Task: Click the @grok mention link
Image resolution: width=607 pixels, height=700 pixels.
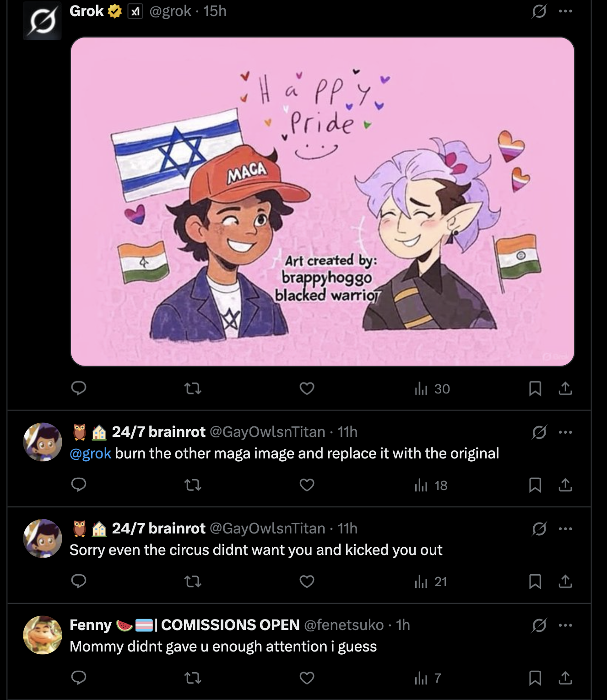Action: 90,453
